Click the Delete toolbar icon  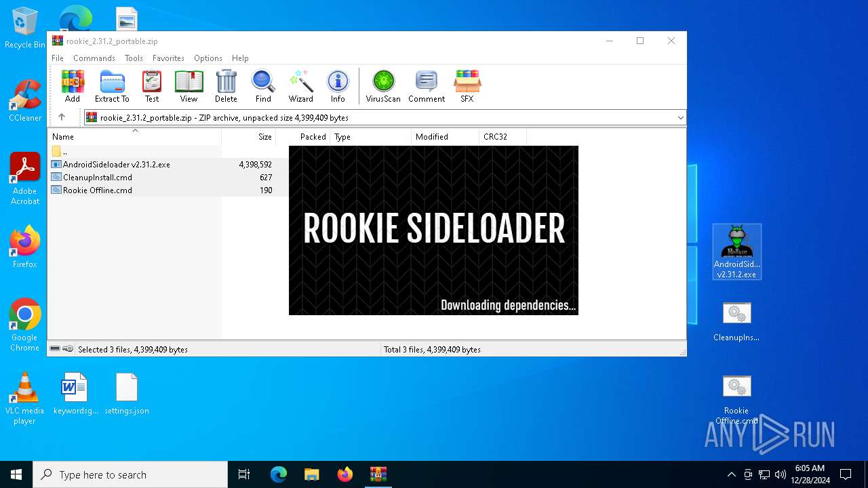tap(226, 86)
